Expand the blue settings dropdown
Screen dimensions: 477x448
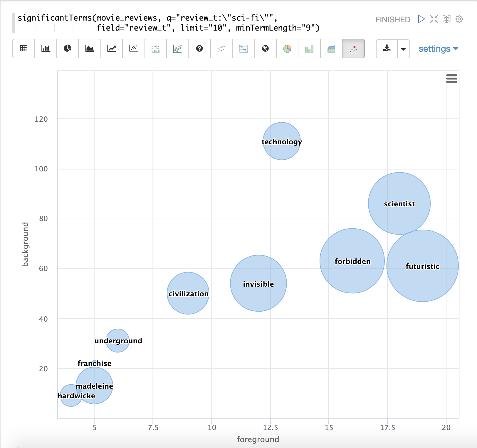[x=438, y=49]
